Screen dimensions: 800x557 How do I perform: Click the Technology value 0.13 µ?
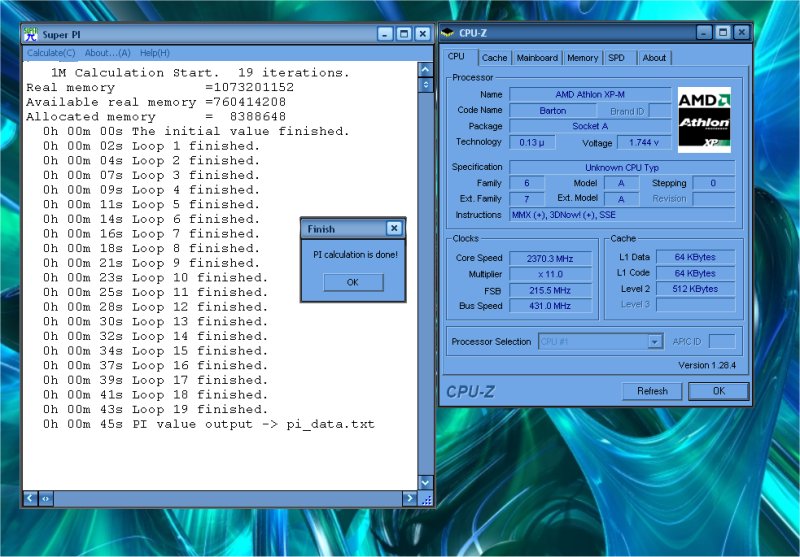(532, 142)
